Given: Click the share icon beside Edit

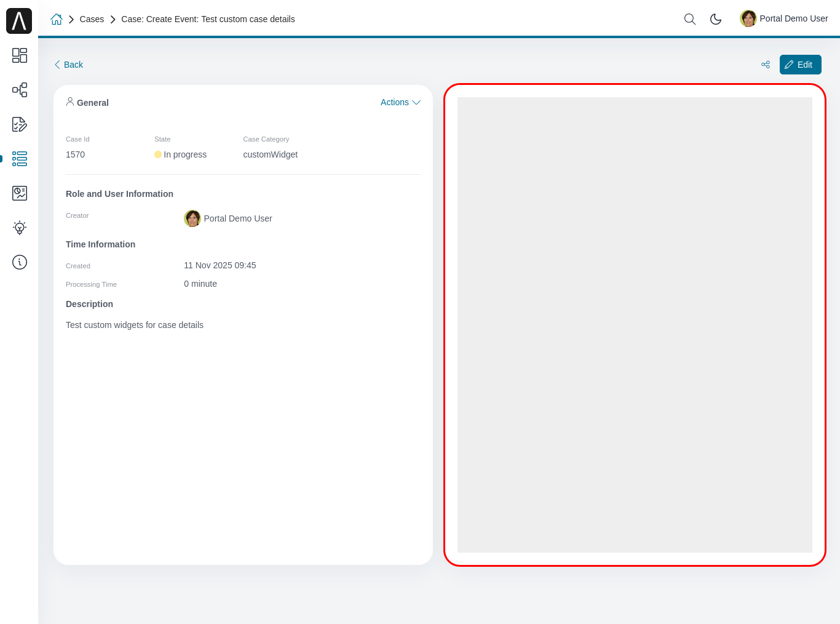Looking at the screenshot, I should click(x=765, y=64).
